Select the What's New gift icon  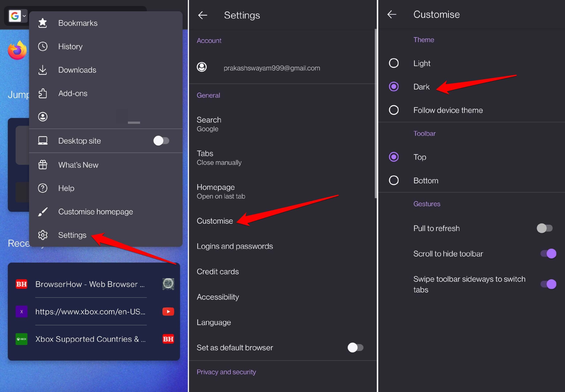tap(43, 164)
